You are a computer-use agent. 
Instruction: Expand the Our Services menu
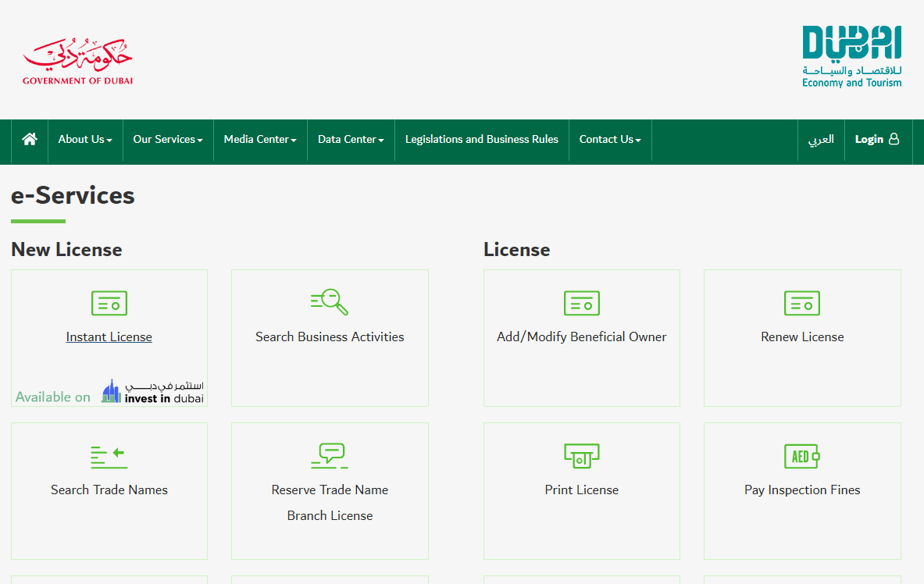[167, 140]
